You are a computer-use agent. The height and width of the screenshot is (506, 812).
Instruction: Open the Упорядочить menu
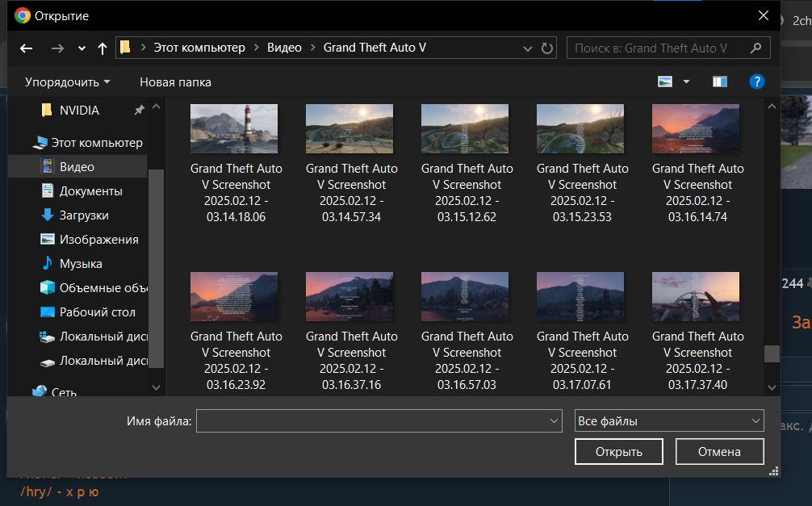click(67, 82)
